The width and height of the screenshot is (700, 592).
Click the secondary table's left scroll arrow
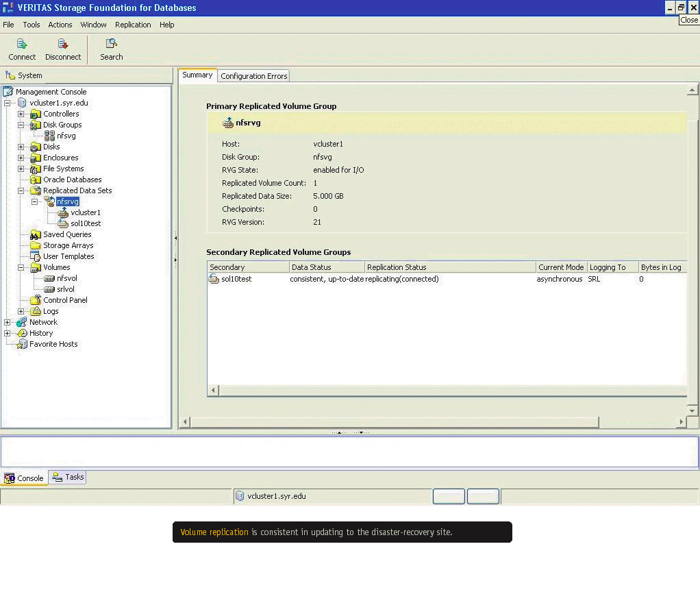[214, 391]
